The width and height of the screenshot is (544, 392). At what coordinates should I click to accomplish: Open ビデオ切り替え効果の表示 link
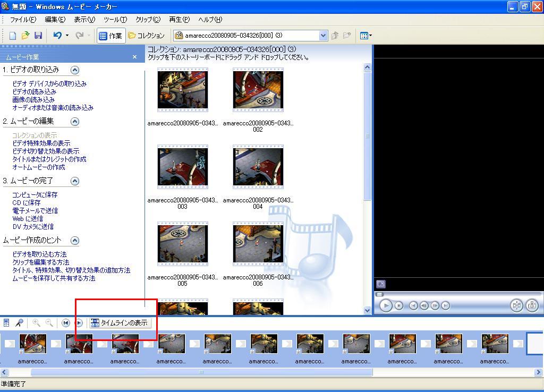pyautogui.click(x=46, y=151)
